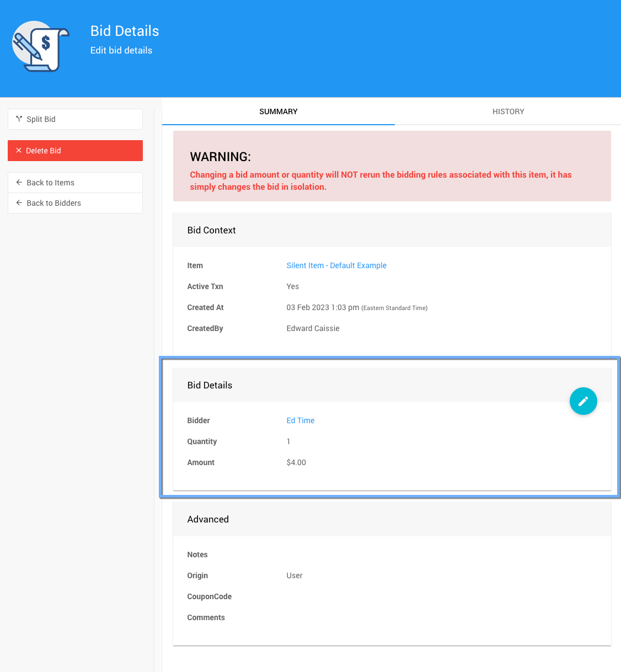Click the pencil edit button in Bid Details
The width and height of the screenshot is (621, 672).
point(583,401)
